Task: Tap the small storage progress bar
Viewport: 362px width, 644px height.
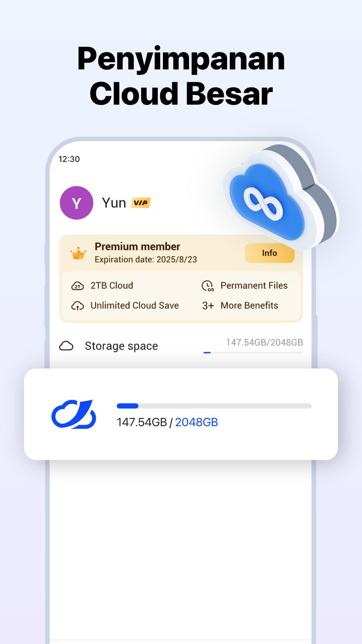Action: click(x=253, y=353)
